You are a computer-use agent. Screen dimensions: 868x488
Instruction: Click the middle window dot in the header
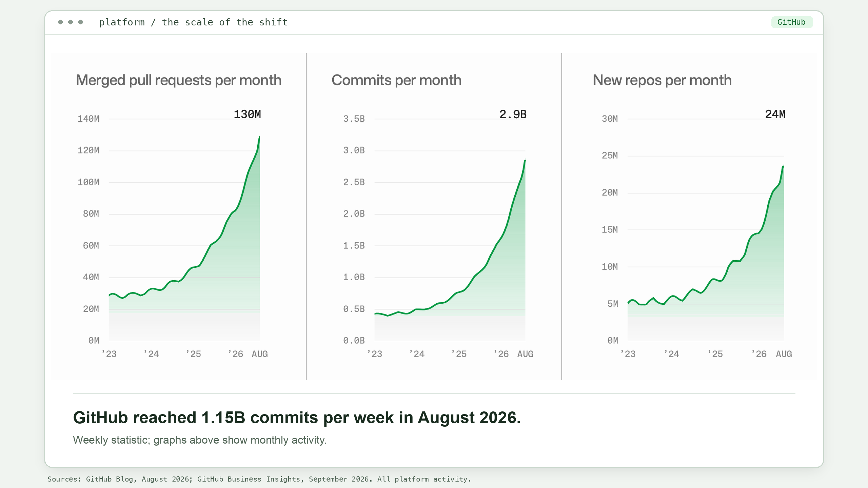[71, 22]
